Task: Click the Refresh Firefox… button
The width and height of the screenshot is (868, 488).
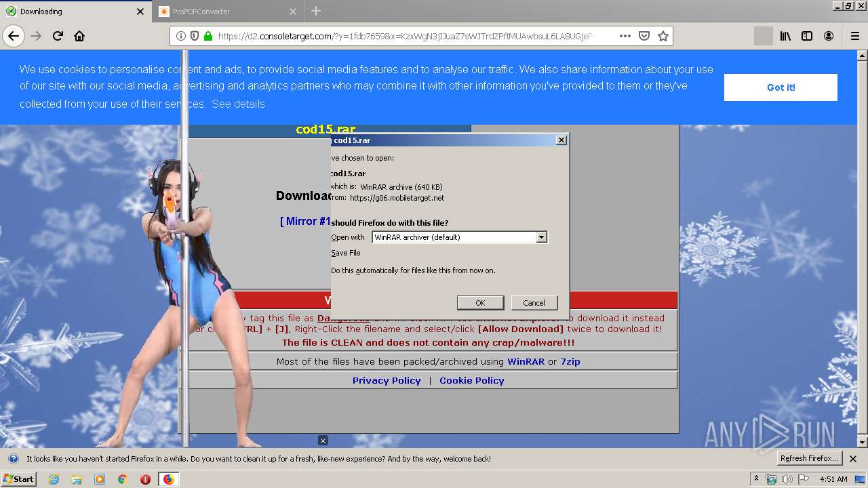Action: (x=809, y=458)
